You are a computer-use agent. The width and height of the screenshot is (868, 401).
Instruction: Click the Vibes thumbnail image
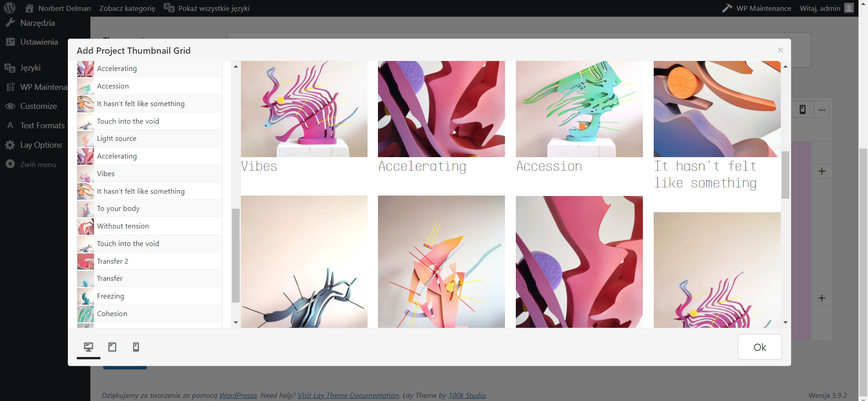tap(304, 109)
